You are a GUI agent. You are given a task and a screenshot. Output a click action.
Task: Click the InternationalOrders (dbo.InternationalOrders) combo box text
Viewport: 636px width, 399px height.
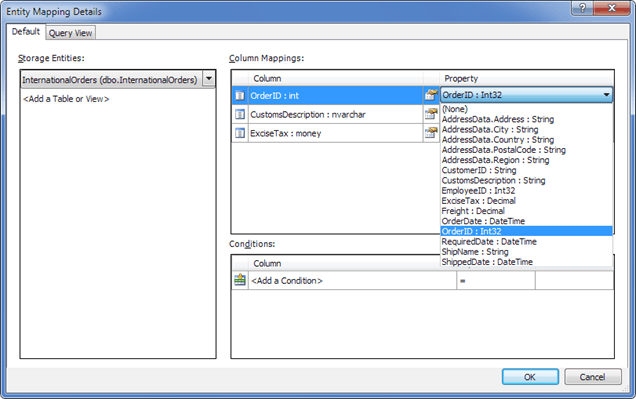click(110, 79)
